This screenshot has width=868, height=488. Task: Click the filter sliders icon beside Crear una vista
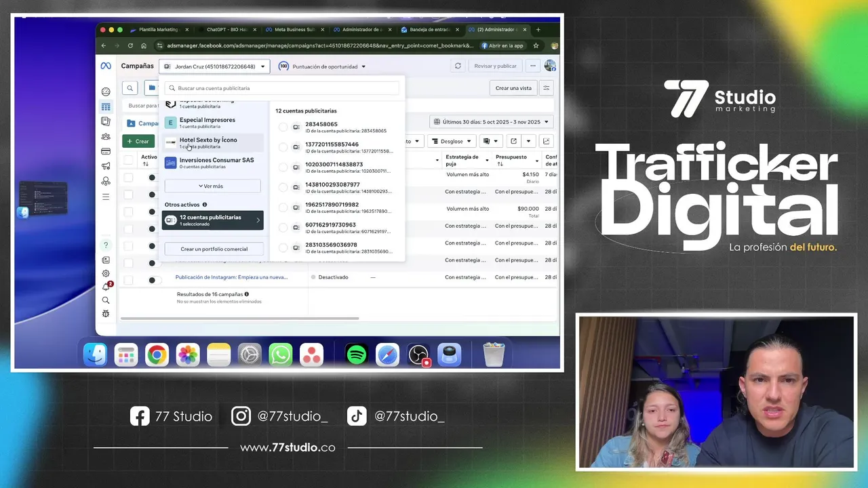(x=546, y=88)
